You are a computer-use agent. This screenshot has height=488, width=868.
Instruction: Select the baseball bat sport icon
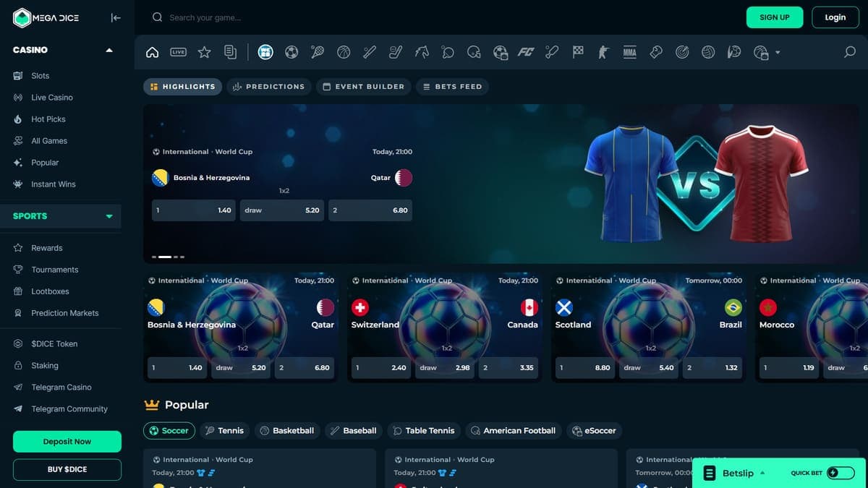tap(370, 52)
